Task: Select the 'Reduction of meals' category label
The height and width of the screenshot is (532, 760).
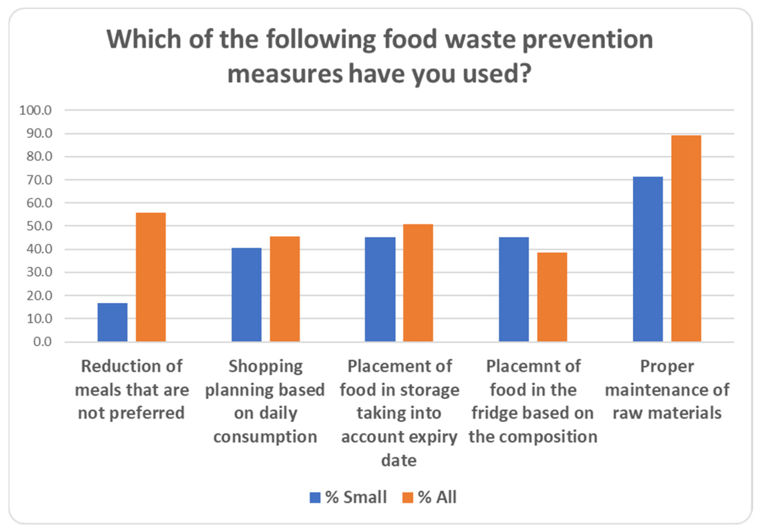Action: pyautogui.click(x=132, y=389)
